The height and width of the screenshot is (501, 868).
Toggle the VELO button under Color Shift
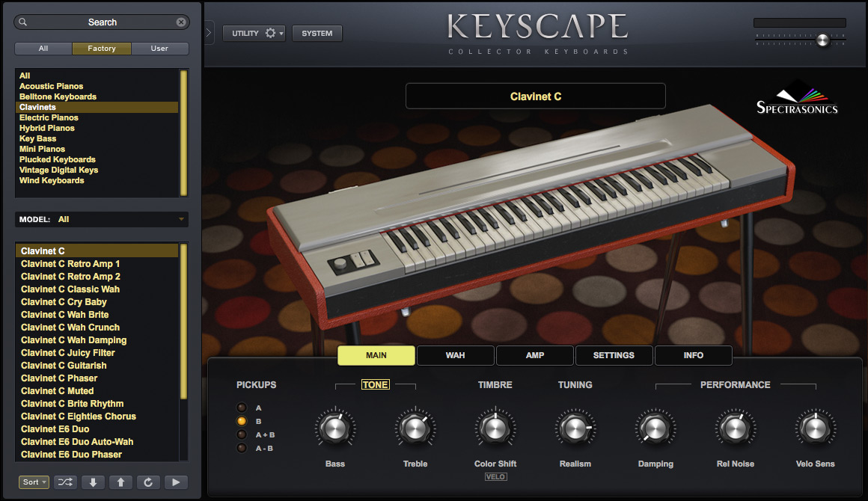[495, 476]
